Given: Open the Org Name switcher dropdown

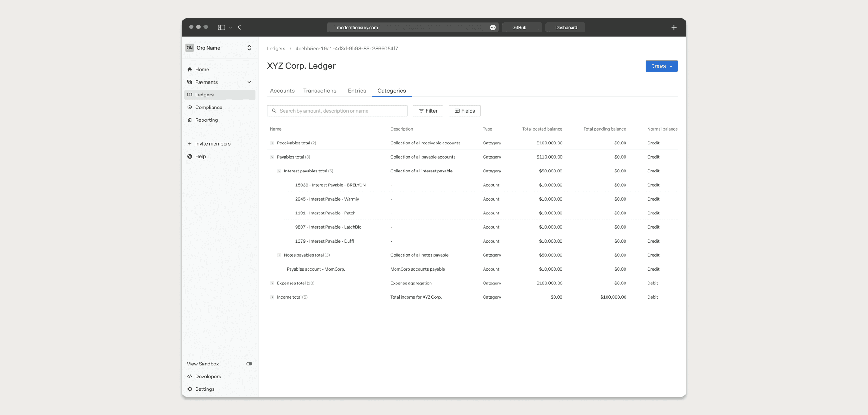Looking at the screenshot, I should pyautogui.click(x=249, y=48).
